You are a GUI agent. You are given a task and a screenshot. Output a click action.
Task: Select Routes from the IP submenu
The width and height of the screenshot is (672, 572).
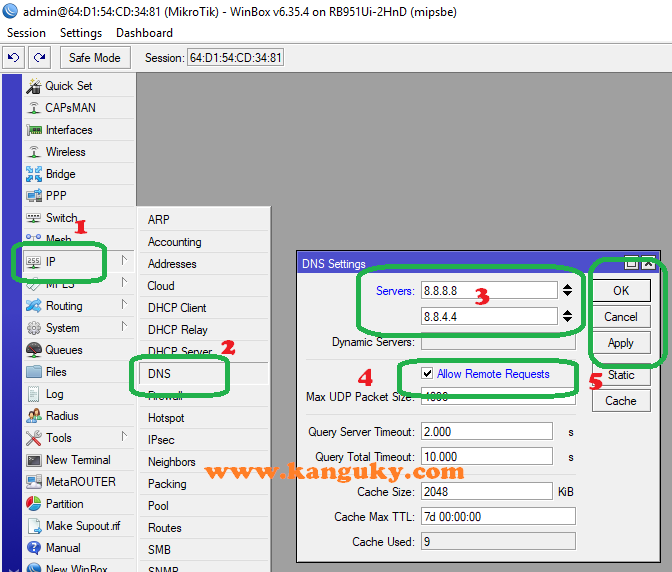coord(204,527)
